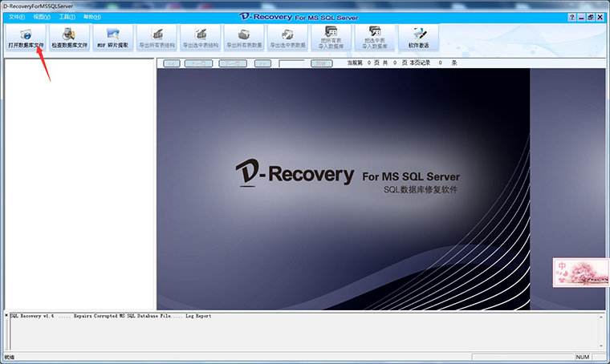The height and width of the screenshot is (364, 610).
Task: Click the 检查数据库文件 check database icon
Action: (x=69, y=38)
